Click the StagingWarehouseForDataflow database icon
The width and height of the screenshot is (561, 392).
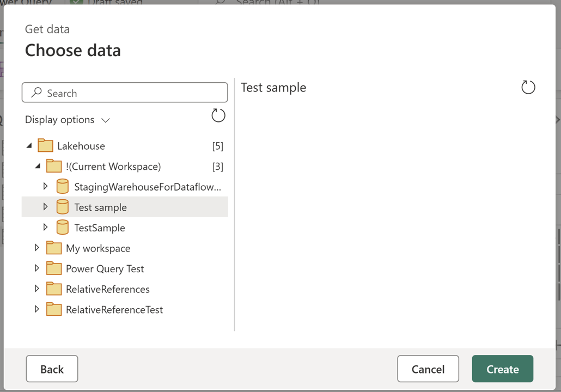tap(63, 186)
